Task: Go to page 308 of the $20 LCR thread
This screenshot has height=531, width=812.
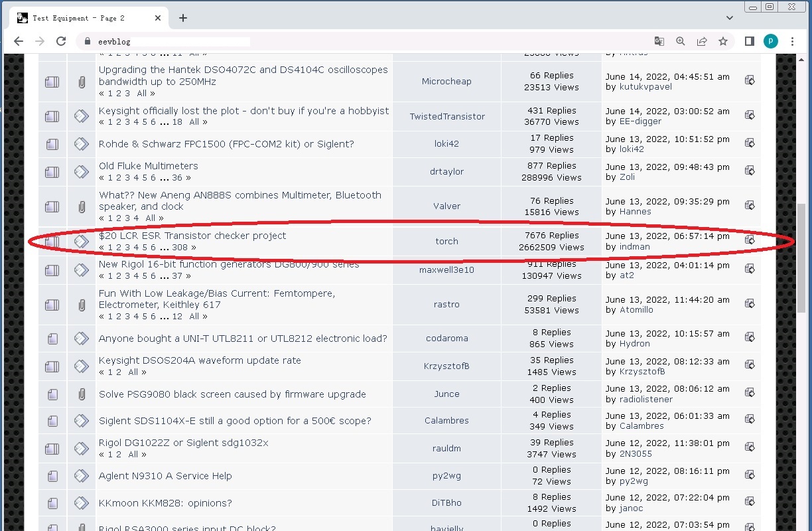Action: 180,248
